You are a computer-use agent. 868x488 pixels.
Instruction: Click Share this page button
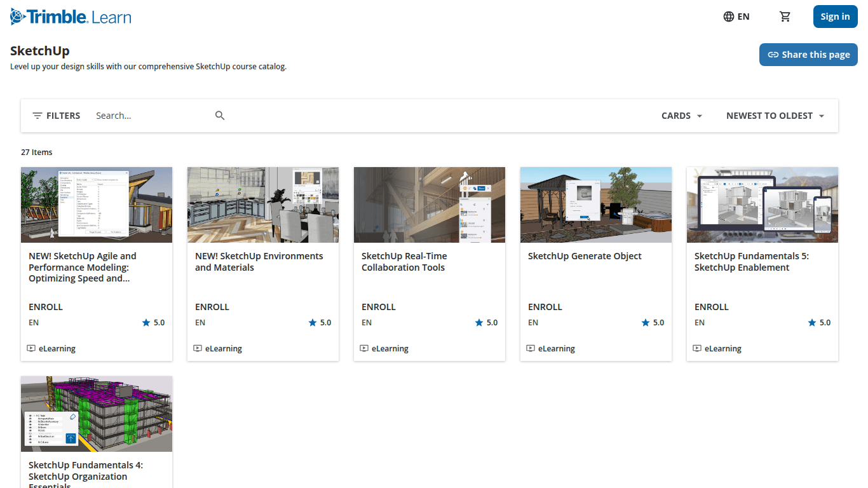[808, 55]
